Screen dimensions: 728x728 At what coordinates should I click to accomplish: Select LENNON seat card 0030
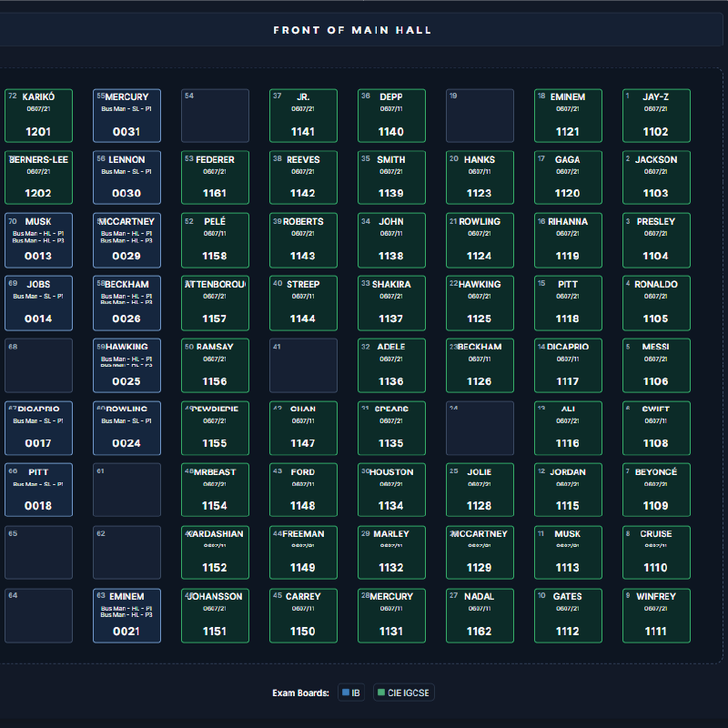pos(126,177)
